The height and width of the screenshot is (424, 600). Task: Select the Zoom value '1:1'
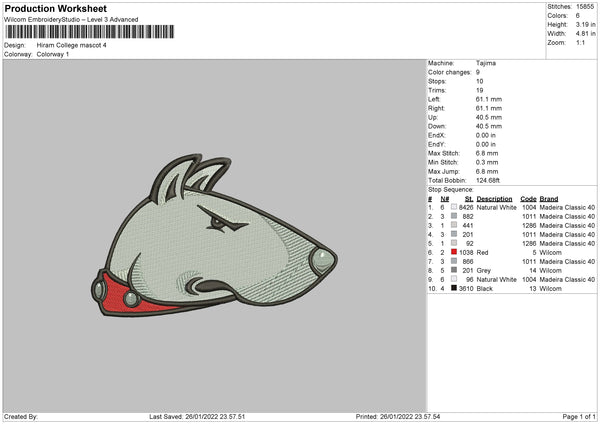pos(580,42)
